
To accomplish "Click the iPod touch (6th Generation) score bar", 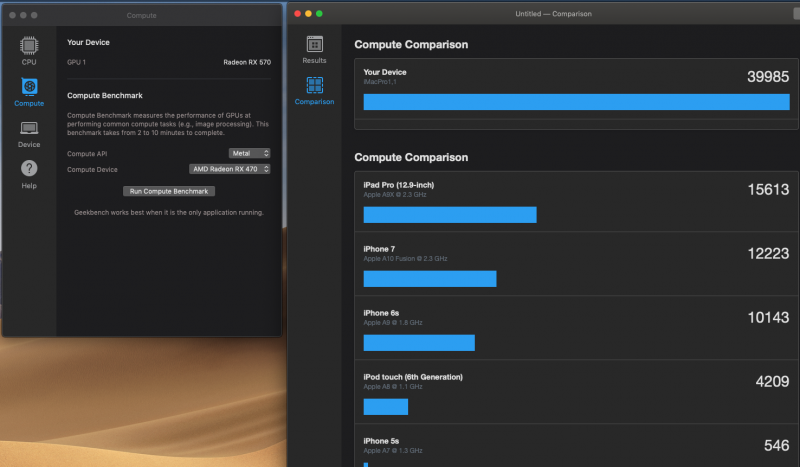I will pyautogui.click(x=386, y=407).
